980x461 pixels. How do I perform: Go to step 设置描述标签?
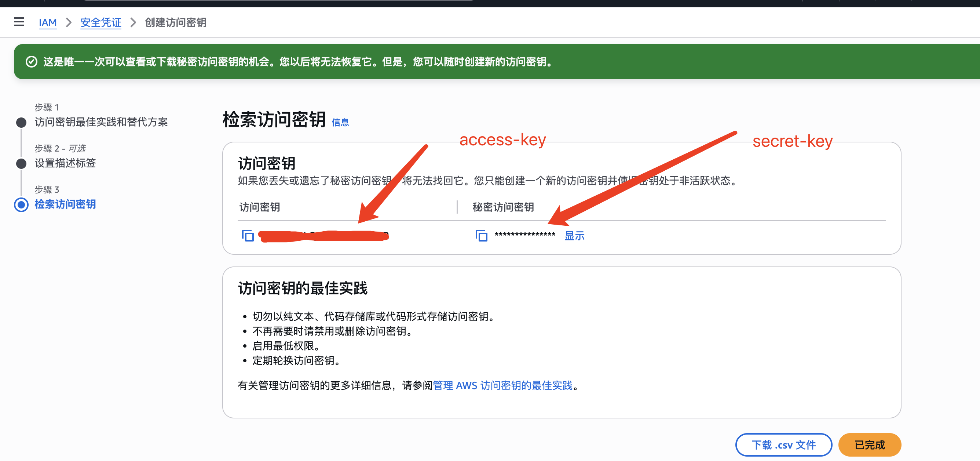point(65,163)
